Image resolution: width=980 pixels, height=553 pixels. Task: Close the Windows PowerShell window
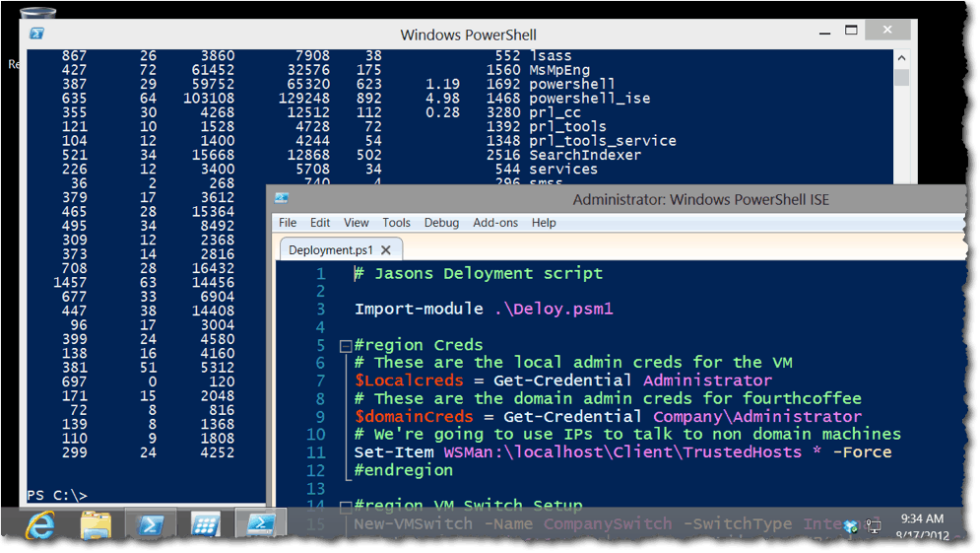point(887,30)
